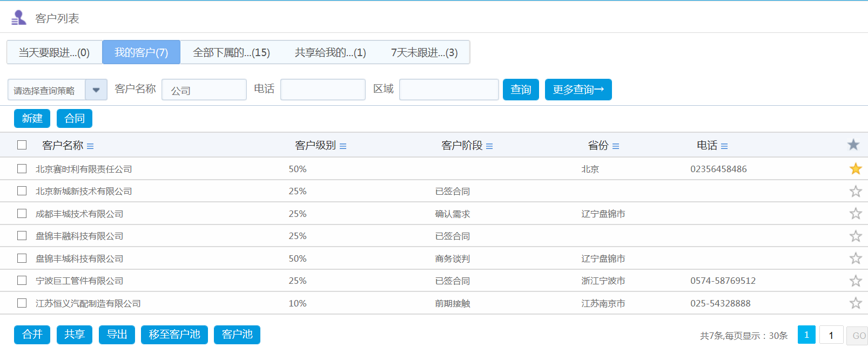The width and height of the screenshot is (868, 361).
Task: Click the 客户池 button
Action: (237, 335)
